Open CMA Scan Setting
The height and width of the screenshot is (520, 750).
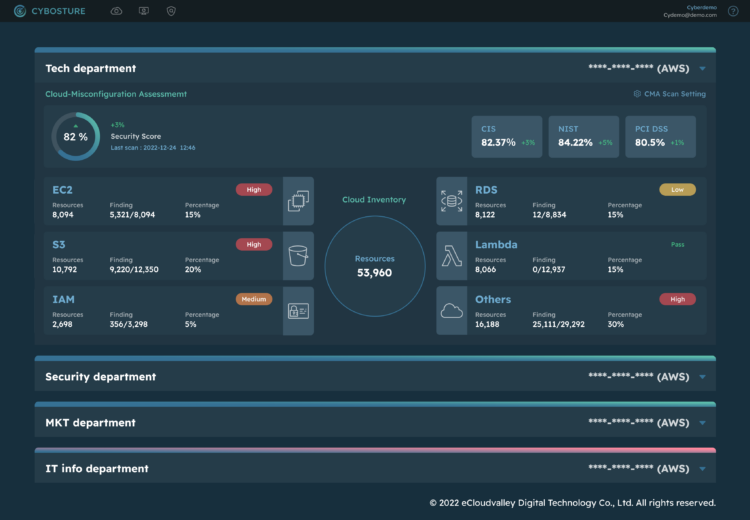[669, 94]
